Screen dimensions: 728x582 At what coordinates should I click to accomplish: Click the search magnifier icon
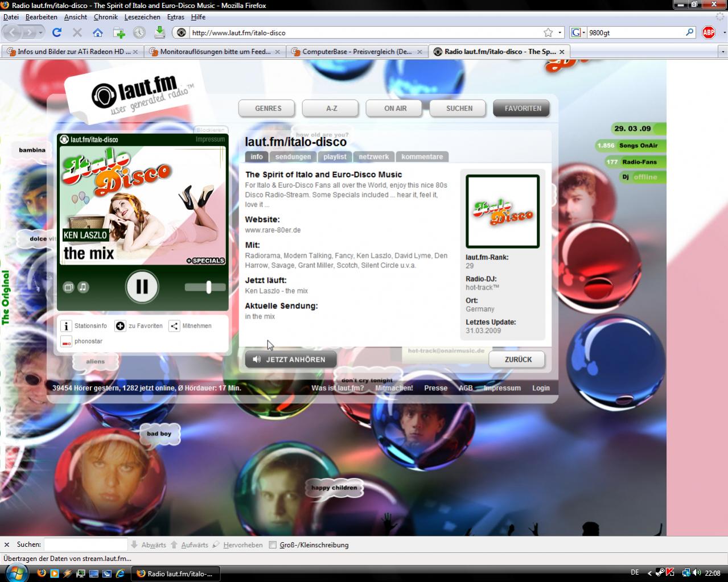689,32
